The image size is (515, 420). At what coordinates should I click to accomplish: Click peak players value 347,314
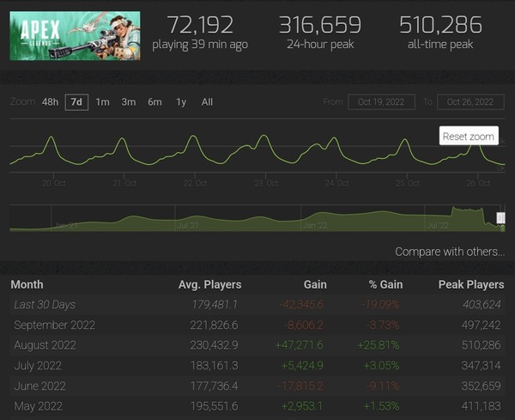click(481, 366)
